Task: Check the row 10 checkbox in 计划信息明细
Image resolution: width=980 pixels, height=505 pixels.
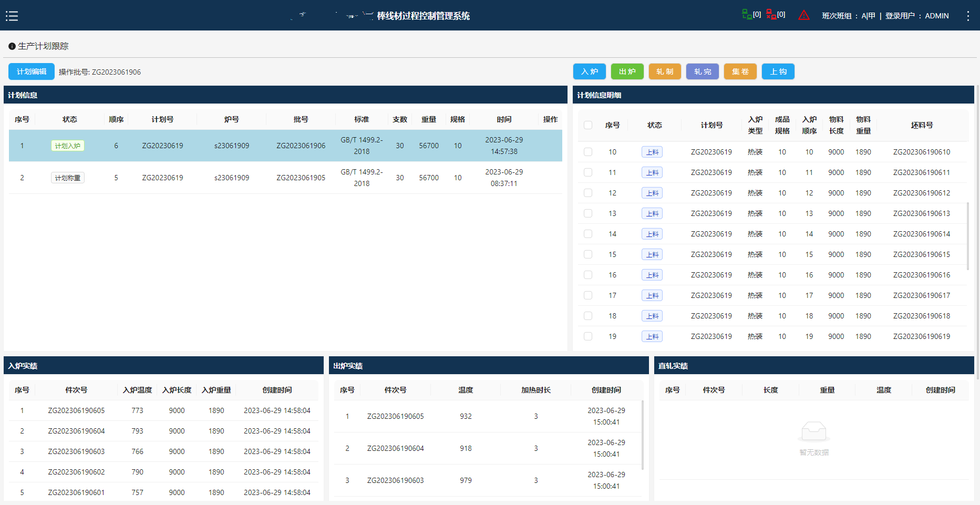Action: tap(588, 152)
